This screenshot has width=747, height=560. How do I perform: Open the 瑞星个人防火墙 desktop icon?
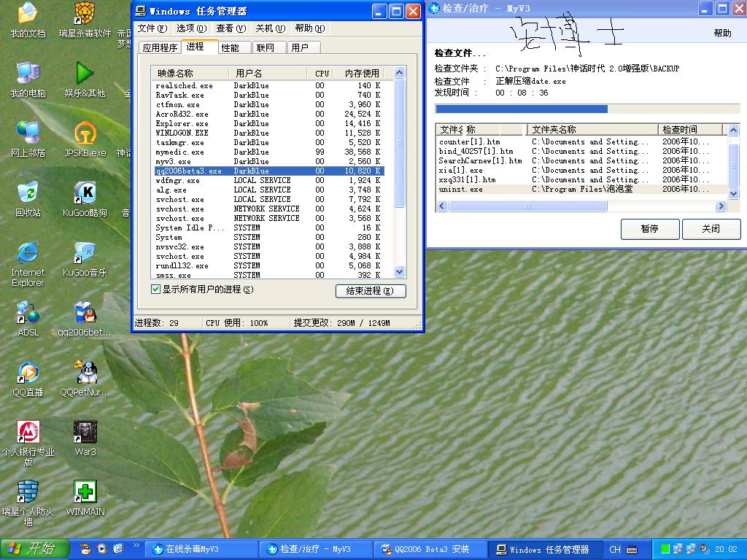tap(28, 492)
